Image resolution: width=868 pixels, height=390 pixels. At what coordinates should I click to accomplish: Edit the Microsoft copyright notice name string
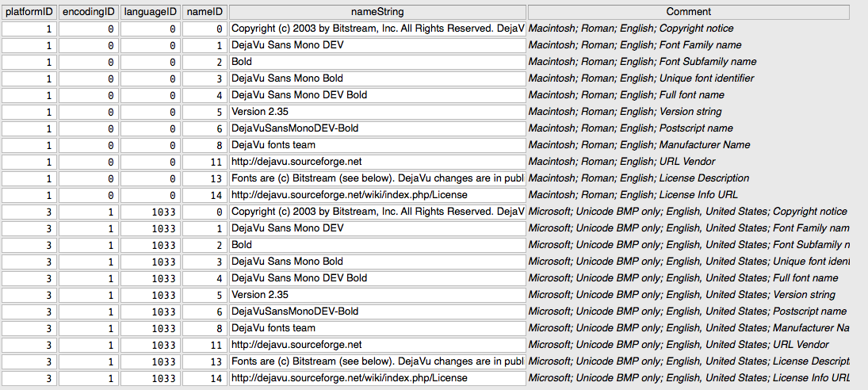377,212
